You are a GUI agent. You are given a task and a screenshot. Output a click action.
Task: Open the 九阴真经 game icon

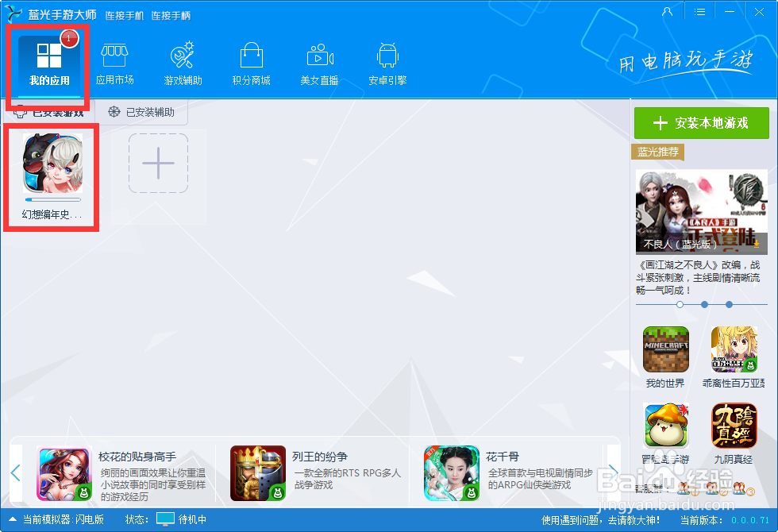(x=734, y=426)
